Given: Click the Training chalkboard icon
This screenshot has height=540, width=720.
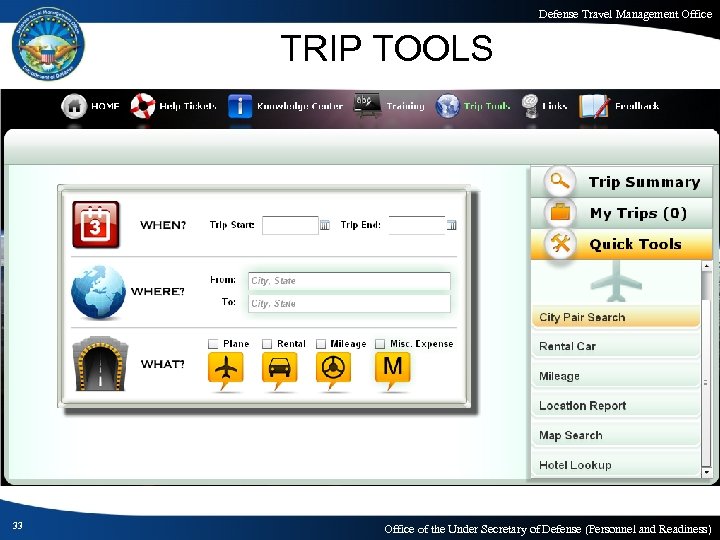Looking at the screenshot, I should point(367,105).
